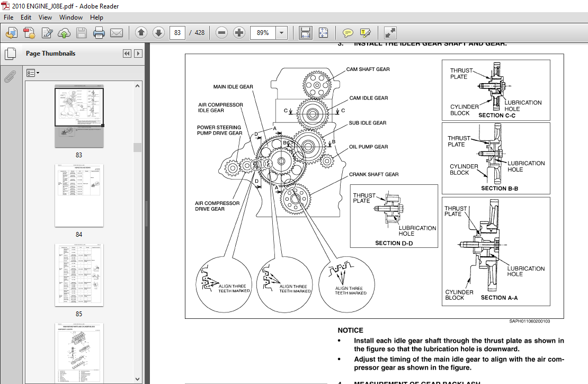
Task: Send the file by email icon
Action: click(x=117, y=33)
